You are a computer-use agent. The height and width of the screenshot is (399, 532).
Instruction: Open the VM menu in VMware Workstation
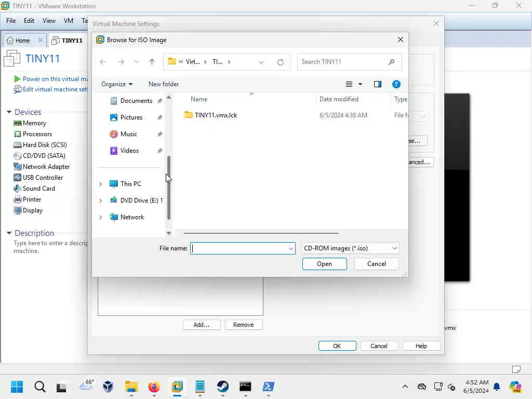(x=69, y=21)
